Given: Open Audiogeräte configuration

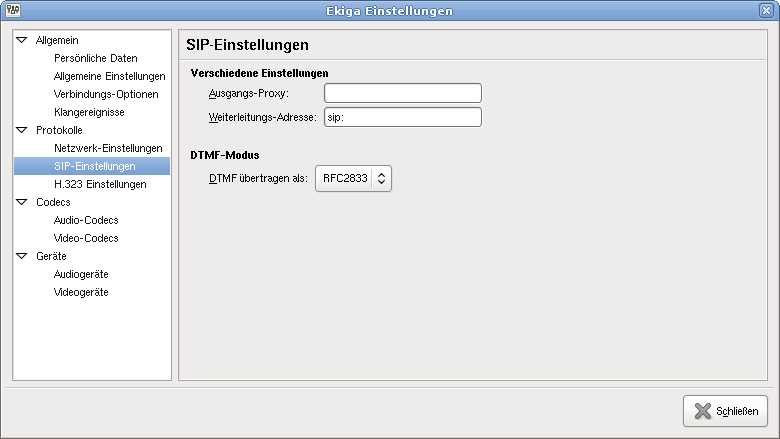Looking at the screenshot, I should tap(81, 274).
